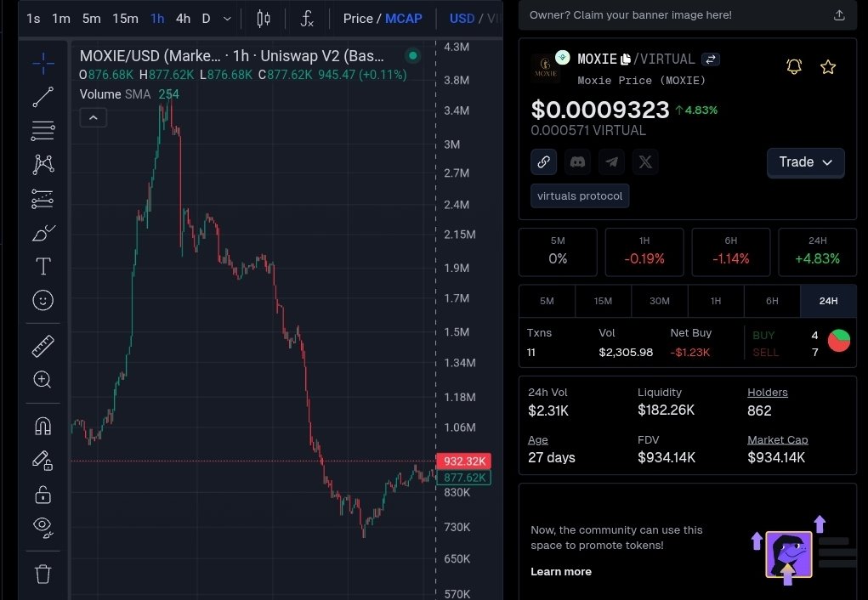Click the upload banner image icon
Image resolution: width=868 pixels, height=600 pixels.
click(839, 15)
